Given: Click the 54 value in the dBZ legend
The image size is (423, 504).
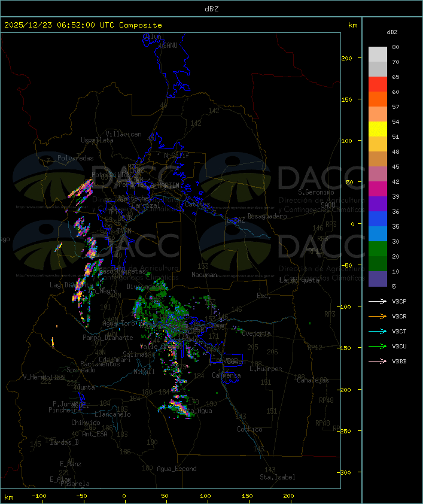Looking at the screenshot, I should tap(395, 122).
